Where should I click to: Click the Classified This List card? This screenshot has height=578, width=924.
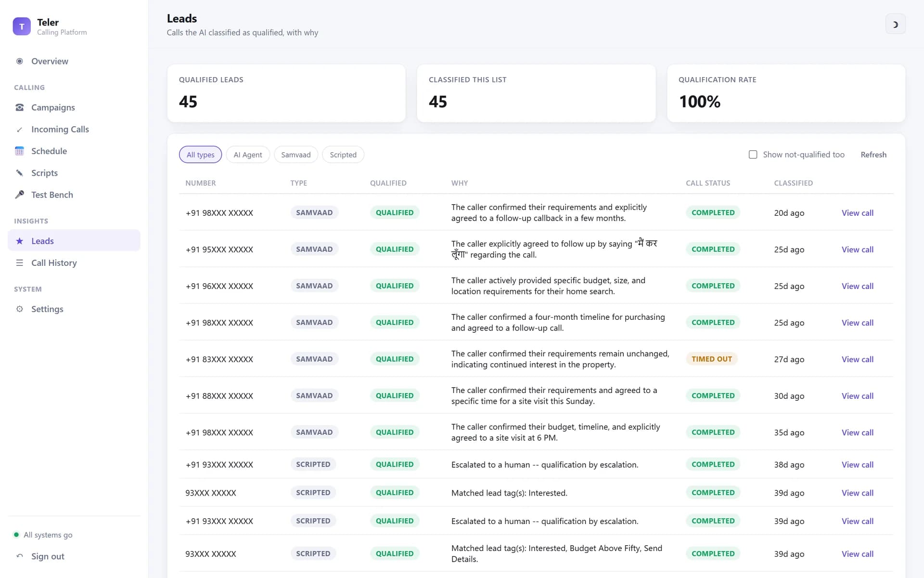pyautogui.click(x=536, y=93)
